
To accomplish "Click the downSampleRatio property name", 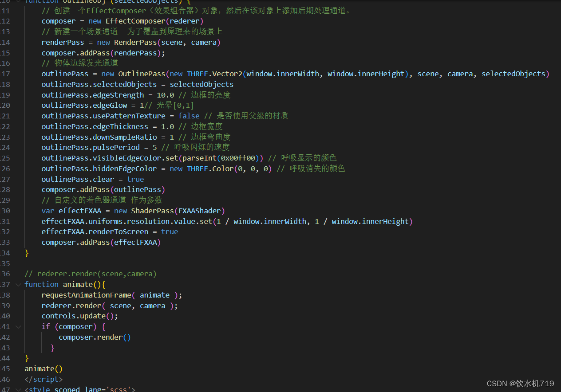I will click(125, 137).
